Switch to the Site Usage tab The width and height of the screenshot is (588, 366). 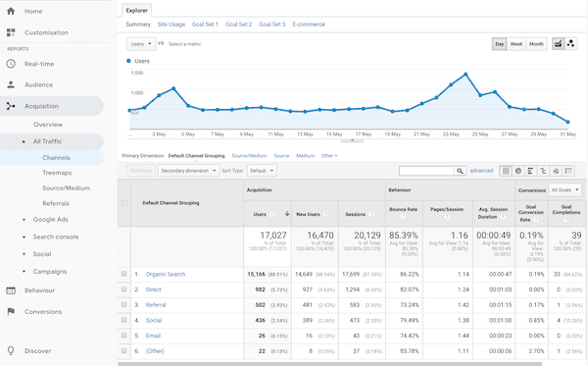tap(171, 25)
